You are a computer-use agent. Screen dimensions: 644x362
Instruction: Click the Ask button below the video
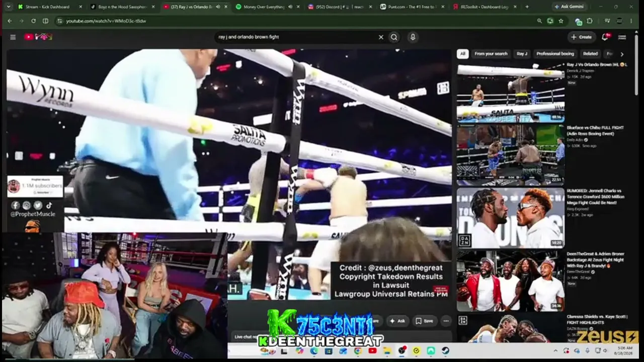coord(397,321)
